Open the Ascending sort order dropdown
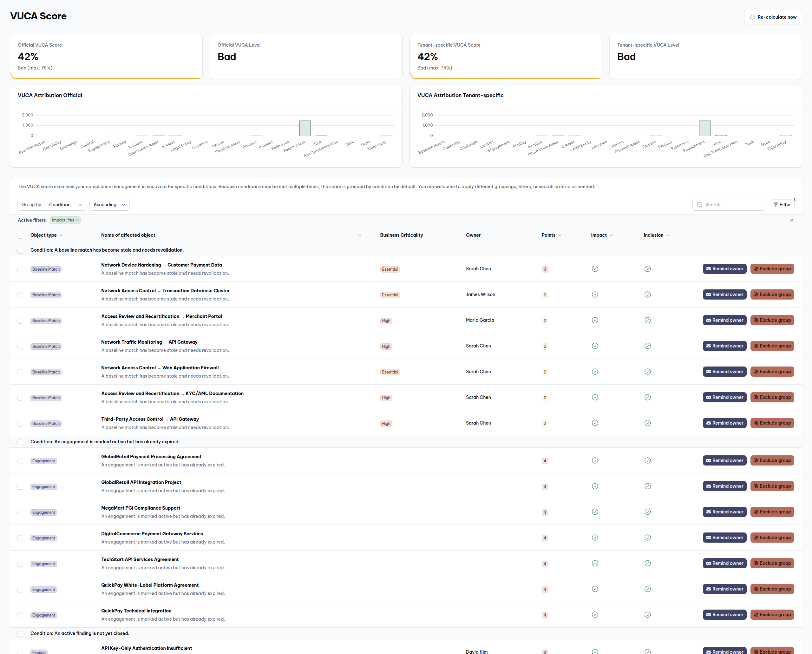Screen dimensions: 812x654 coord(109,205)
